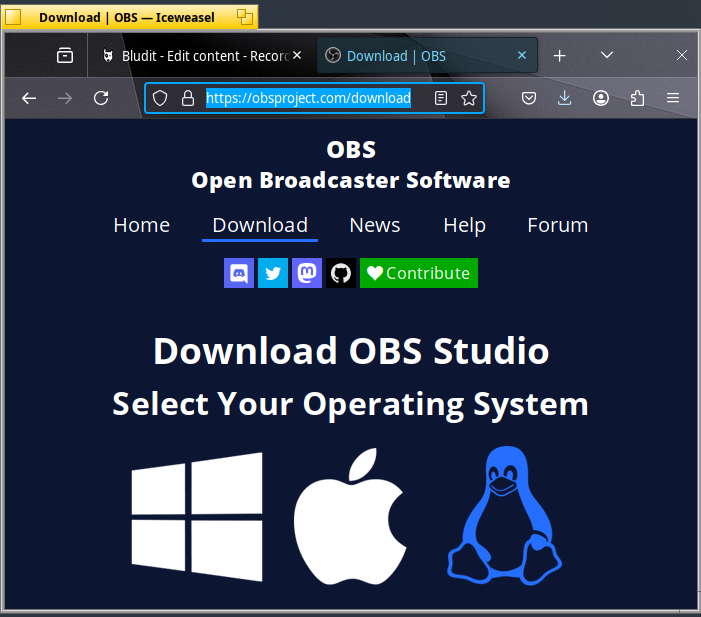Select the Apple macOS logo

point(350,516)
